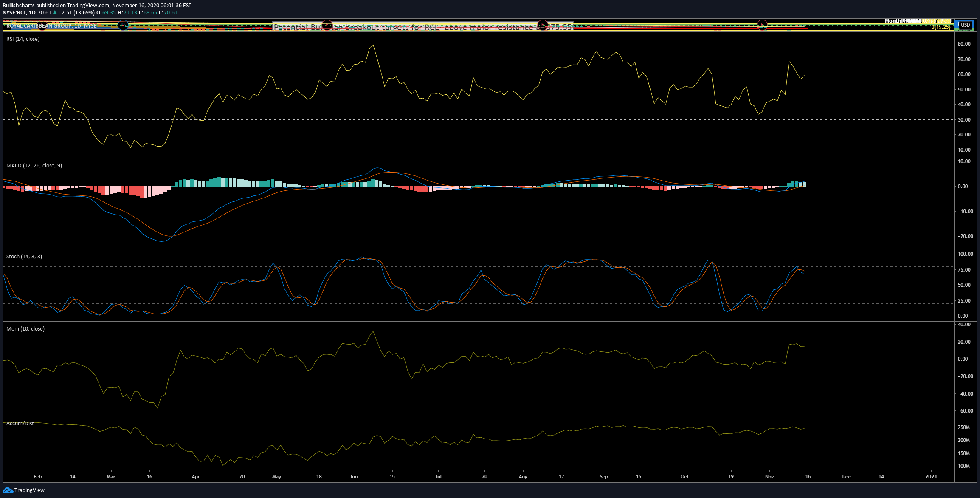The width and height of the screenshot is (980, 498).
Task: Click the 250M level on the Accum/Dist axis
Action: coord(964,427)
